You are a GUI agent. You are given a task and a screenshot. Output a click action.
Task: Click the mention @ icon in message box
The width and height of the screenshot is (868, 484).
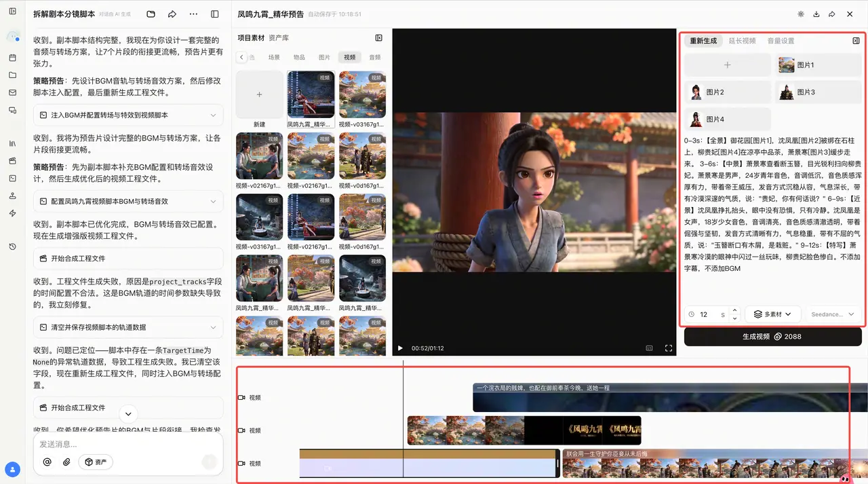click(47, 462)
